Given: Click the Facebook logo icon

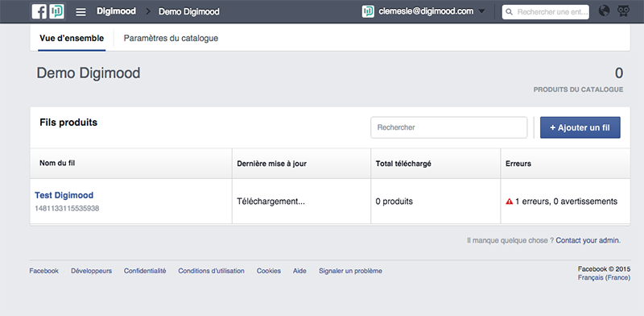Looking at the screenshot, I should (x=39, y=11).
